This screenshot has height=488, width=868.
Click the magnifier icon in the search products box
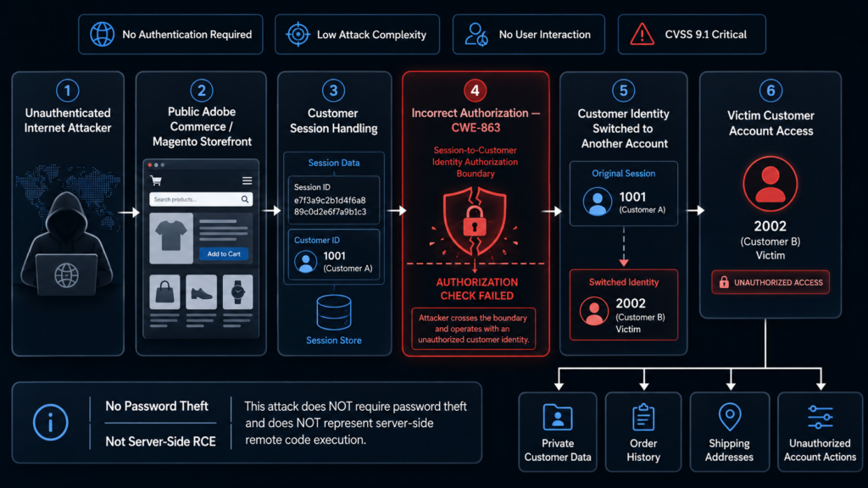(245, 199)
